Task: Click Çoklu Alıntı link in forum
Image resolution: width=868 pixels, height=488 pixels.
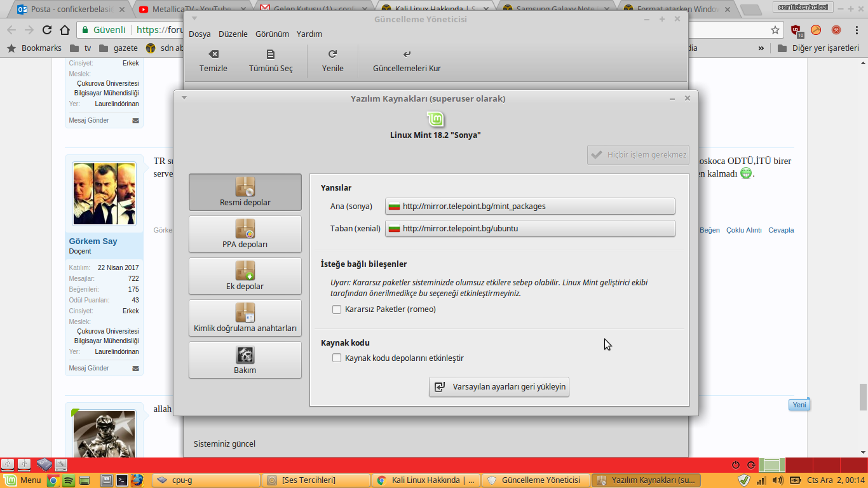Action: (x=744, y=230)
